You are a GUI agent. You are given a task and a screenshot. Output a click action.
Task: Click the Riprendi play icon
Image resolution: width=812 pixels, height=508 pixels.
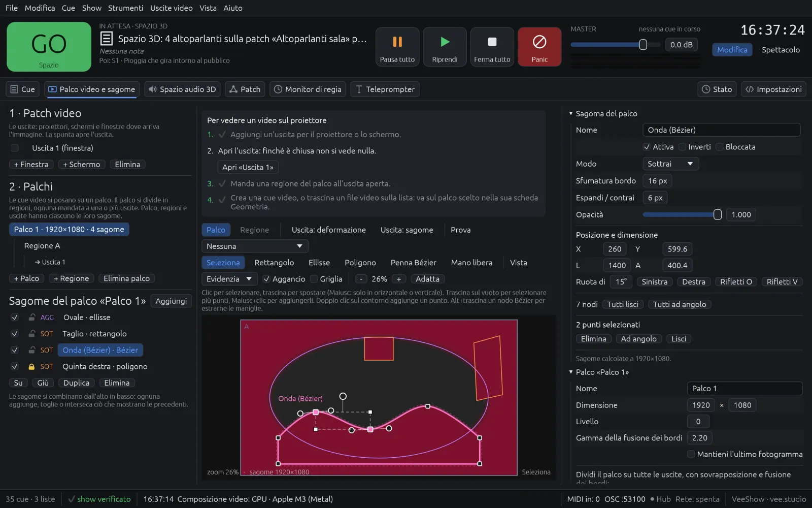pyautogui.click(x=445, y=42)
